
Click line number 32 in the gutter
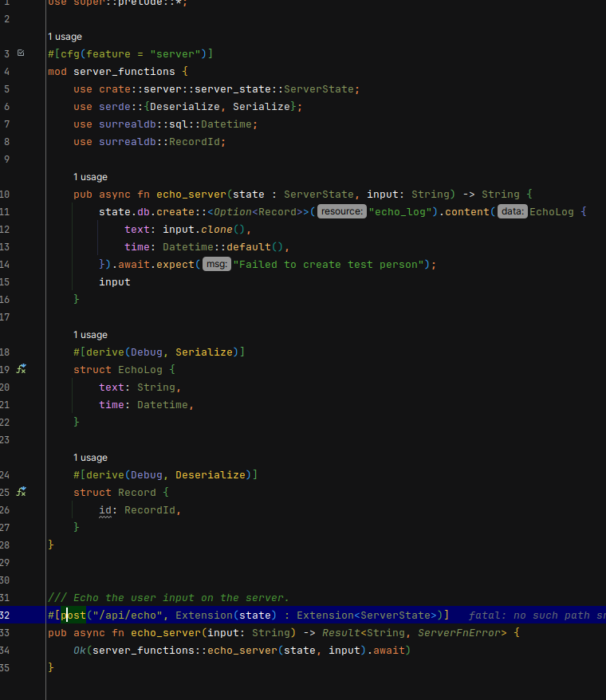coord(6,615)
